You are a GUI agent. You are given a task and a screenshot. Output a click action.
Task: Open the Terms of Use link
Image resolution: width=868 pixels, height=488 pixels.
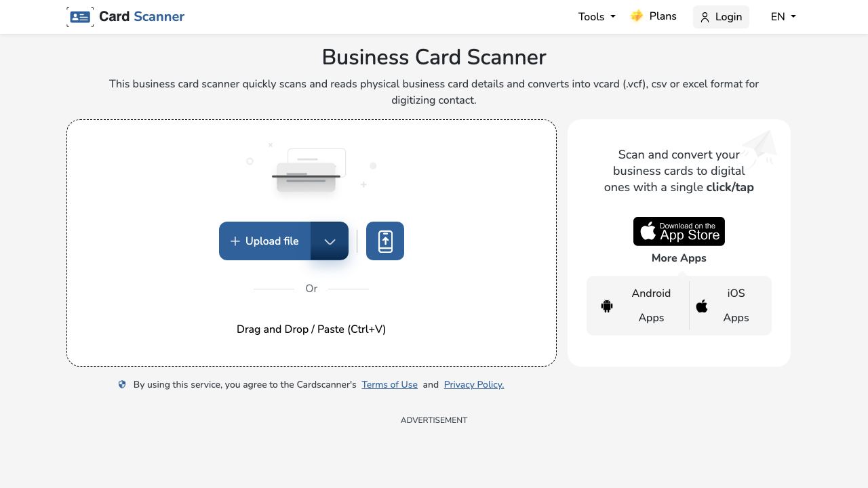pyautogui.click(x=389, y=384)
